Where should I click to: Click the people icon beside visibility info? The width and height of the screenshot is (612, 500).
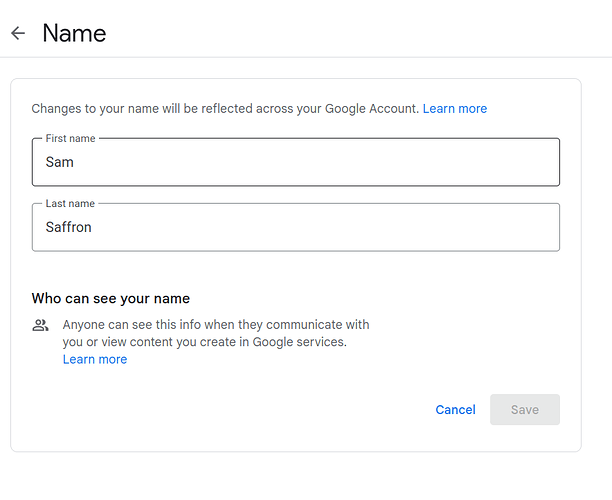[40, 325]
